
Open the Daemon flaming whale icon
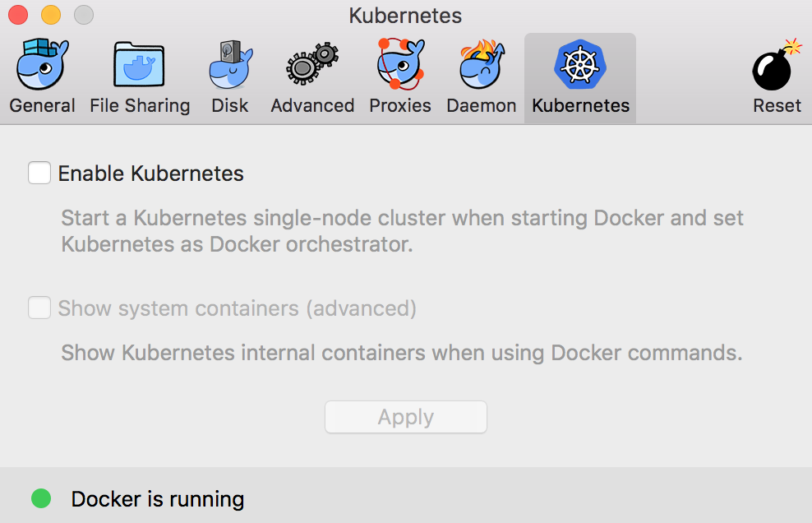click(482, 64)
